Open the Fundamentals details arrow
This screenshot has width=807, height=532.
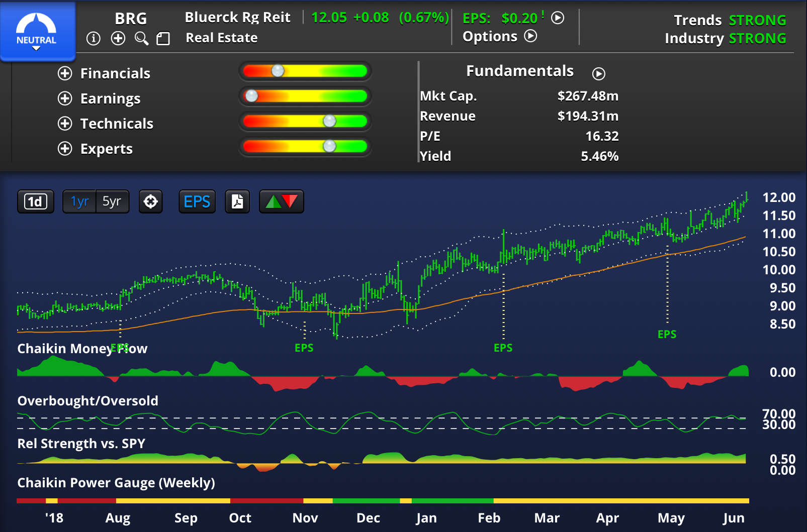point(598,74)
